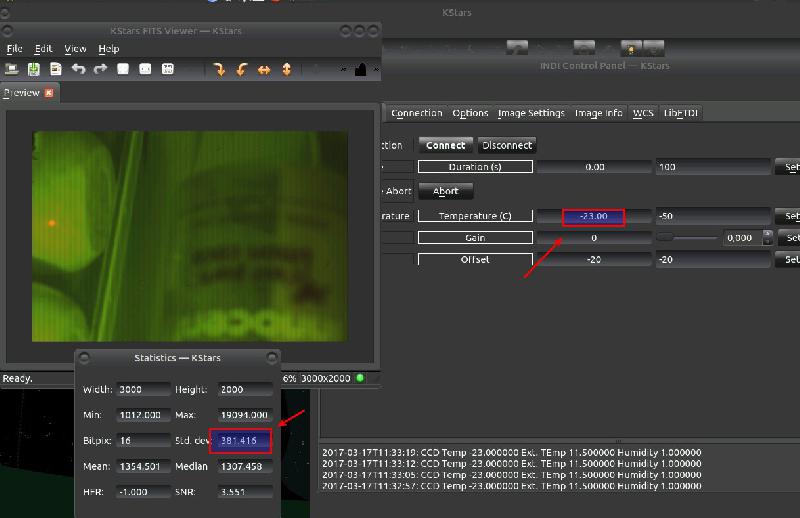
Task: Switch to the Image Settings tab
Action: tap(531, 113)
